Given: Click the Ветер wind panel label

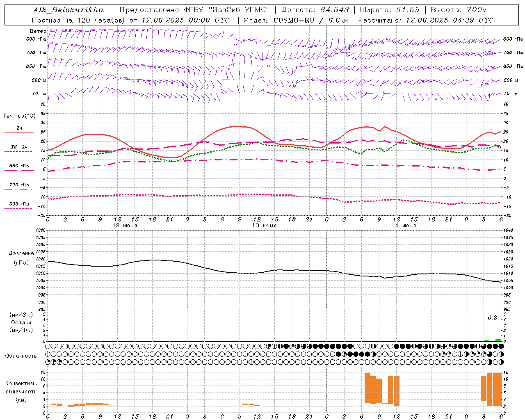Looking at the screenshot, I should pos(38,31).
